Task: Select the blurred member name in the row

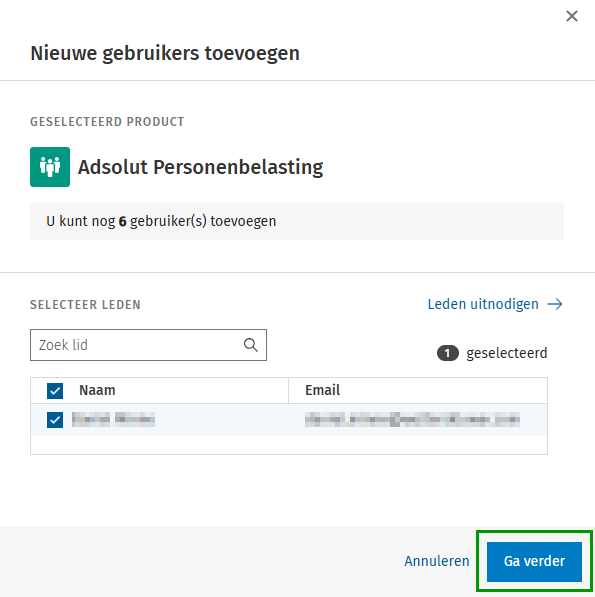Action: coord(113,420)
